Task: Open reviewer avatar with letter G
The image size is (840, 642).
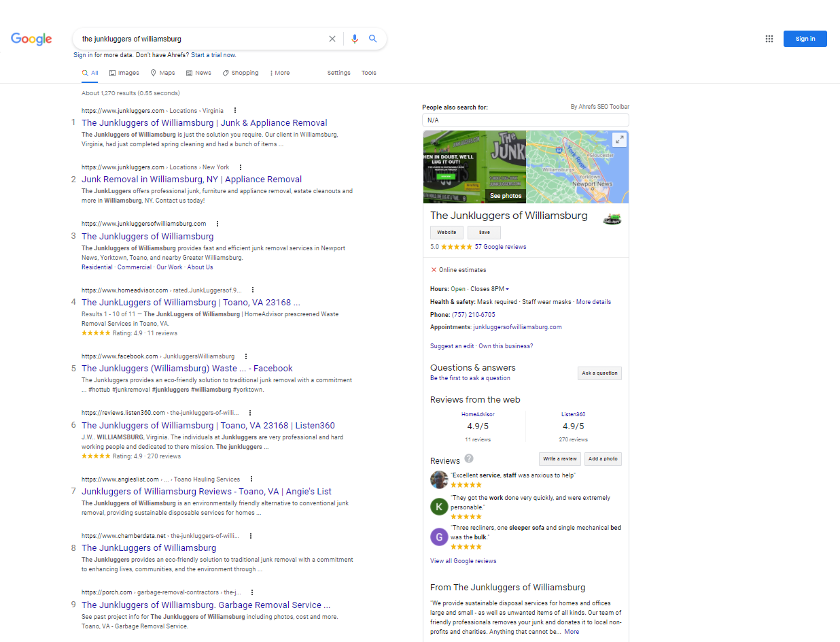Action: (x=439, y=537)
